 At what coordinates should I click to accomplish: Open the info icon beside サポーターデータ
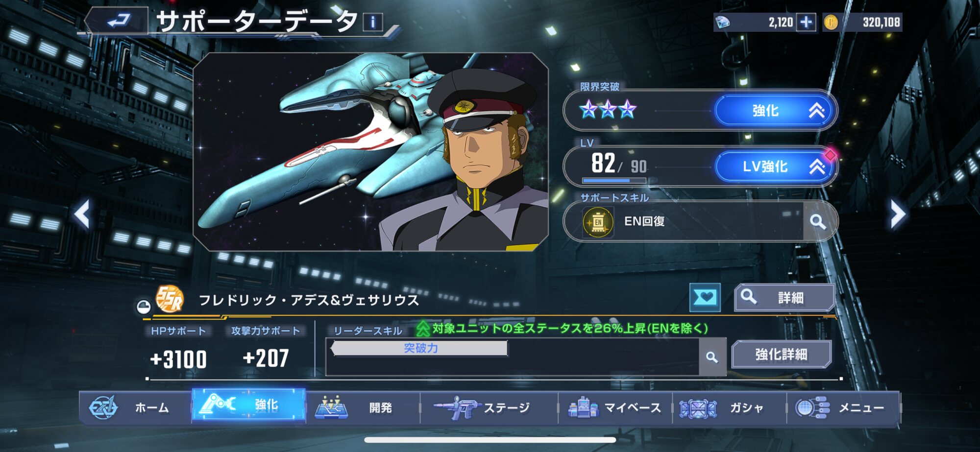373,22
